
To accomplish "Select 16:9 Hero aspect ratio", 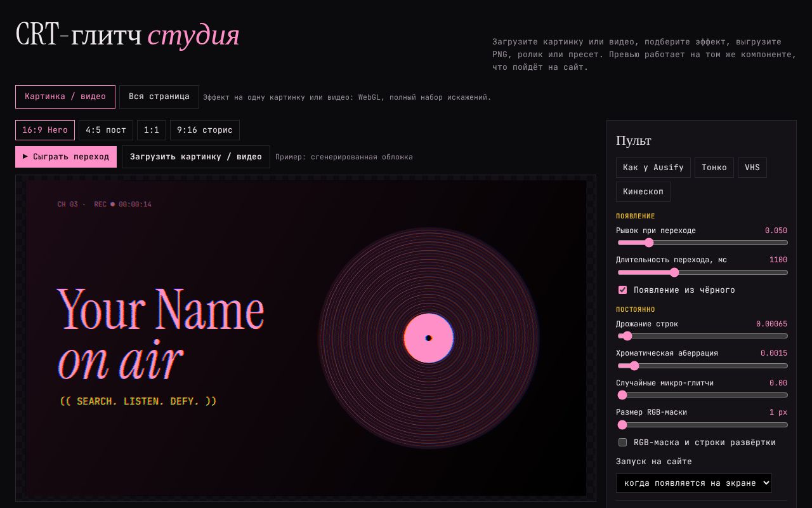I will [x=45, y=130].
